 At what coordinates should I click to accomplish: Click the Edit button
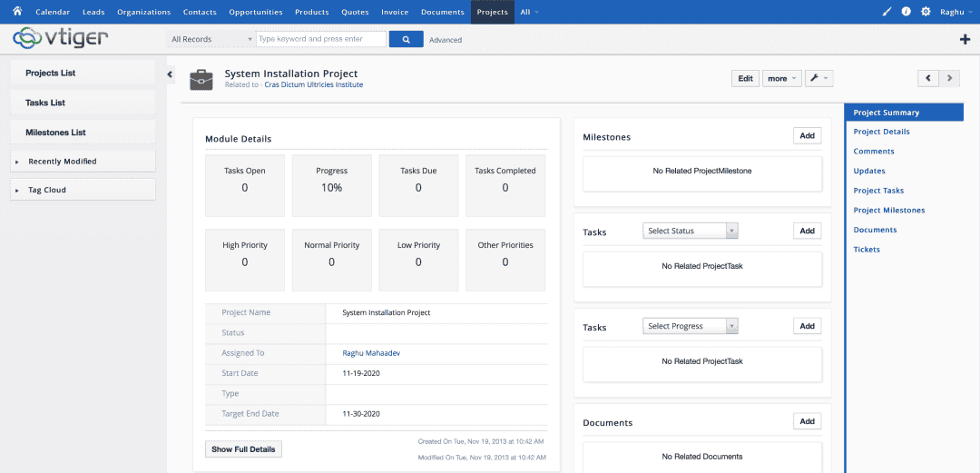(745, 78)
